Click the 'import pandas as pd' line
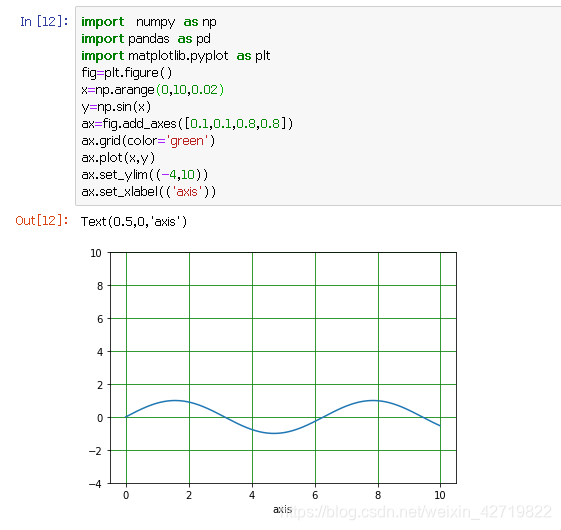Image resolution: width=561 pixels, height=530 pixels. coord(146,39)
